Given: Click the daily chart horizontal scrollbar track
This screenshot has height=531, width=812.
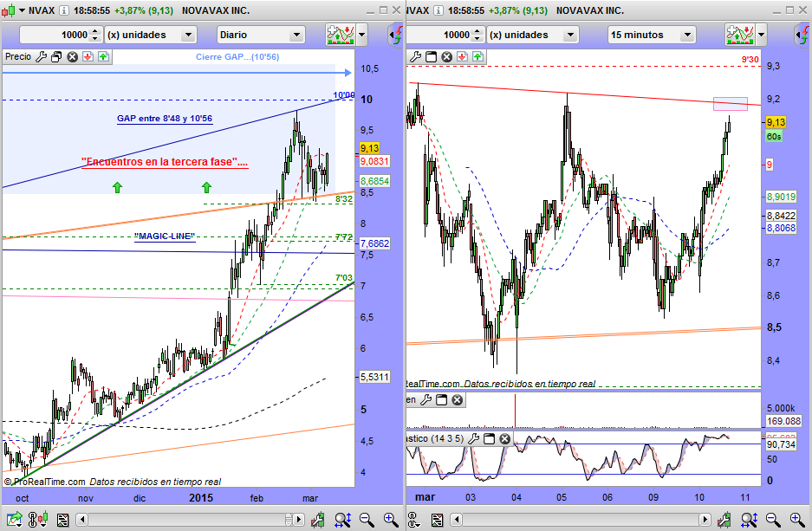Looking at the screenshot, I should click(186, 519).
